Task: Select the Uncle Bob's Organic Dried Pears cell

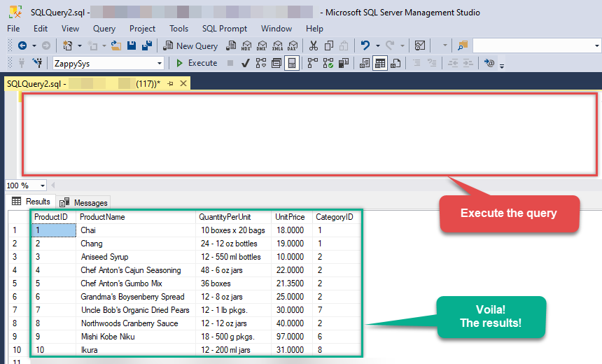Action: coord(136,310)
